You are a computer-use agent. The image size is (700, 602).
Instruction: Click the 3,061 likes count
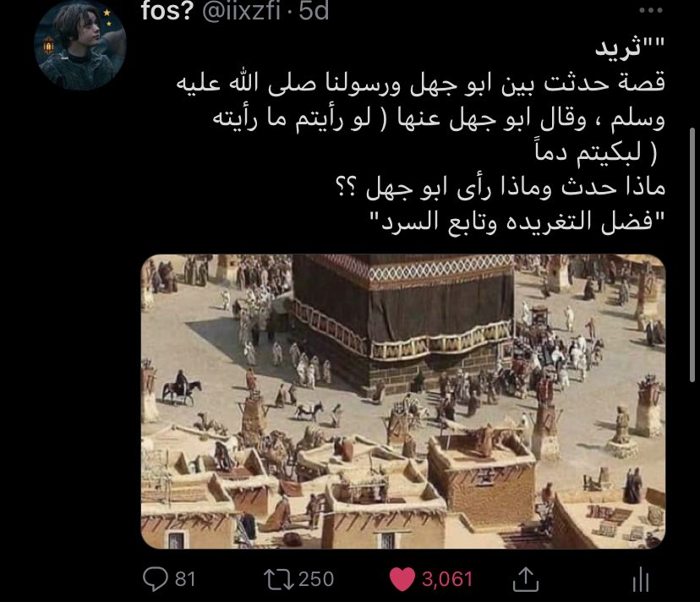(x=447, y=579)
